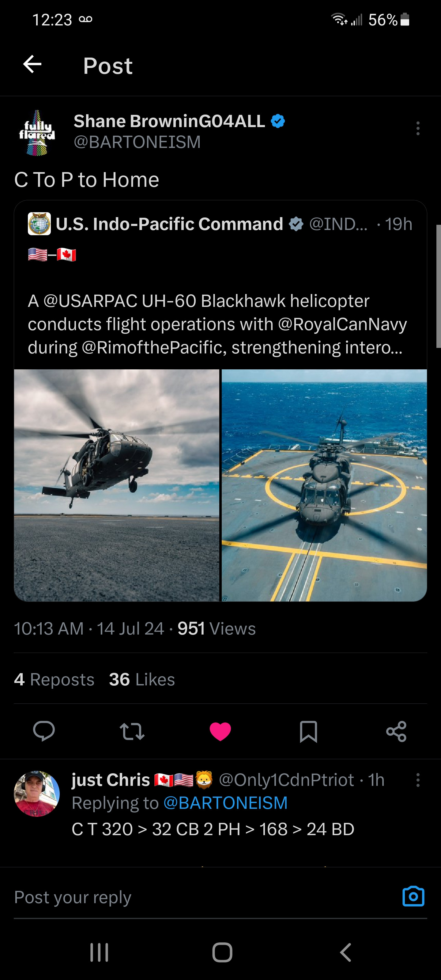441x980 pixels.
Task: View the 36 Likes list
Action: pos(142,680)
